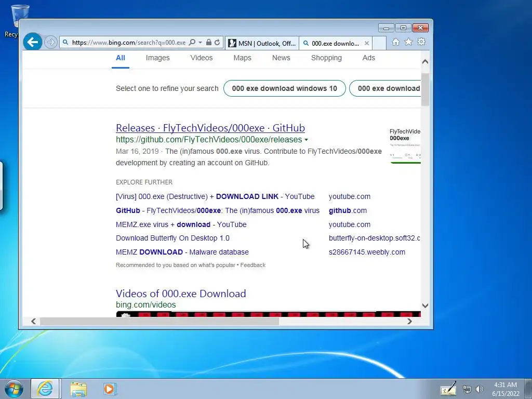532x399 pixels.
Task: Click the taskbar clock and date
Action: 506,389
